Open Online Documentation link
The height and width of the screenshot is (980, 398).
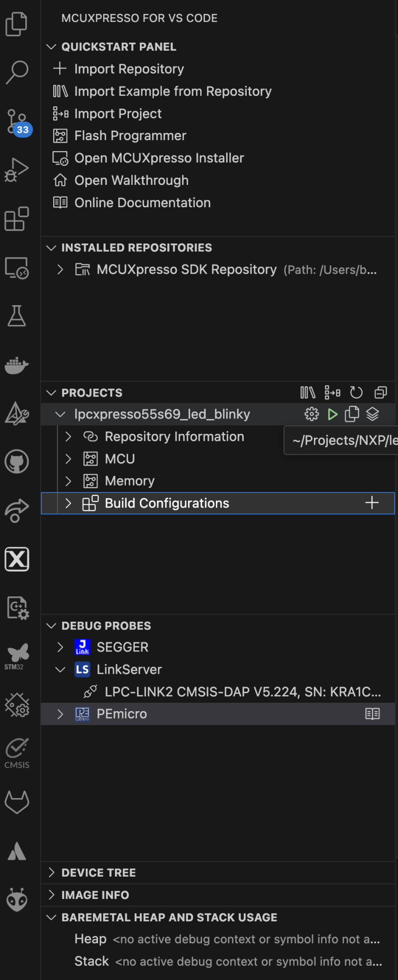coord(142,202)
